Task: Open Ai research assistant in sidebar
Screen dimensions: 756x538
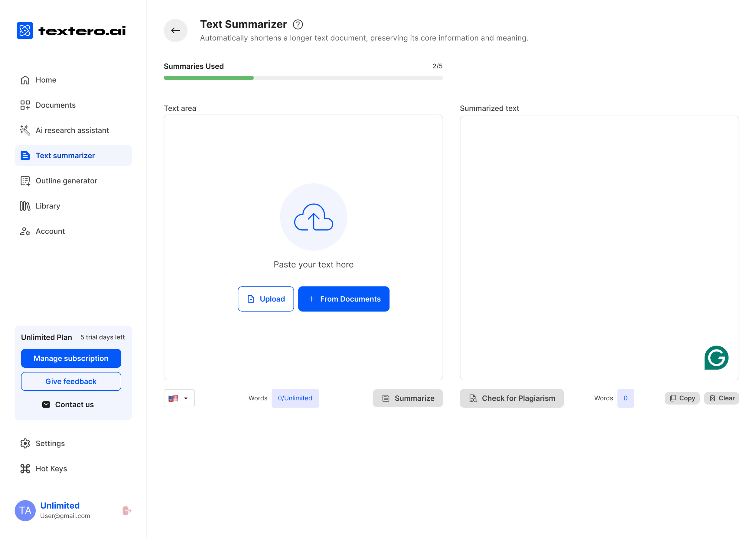Action: 72,130
